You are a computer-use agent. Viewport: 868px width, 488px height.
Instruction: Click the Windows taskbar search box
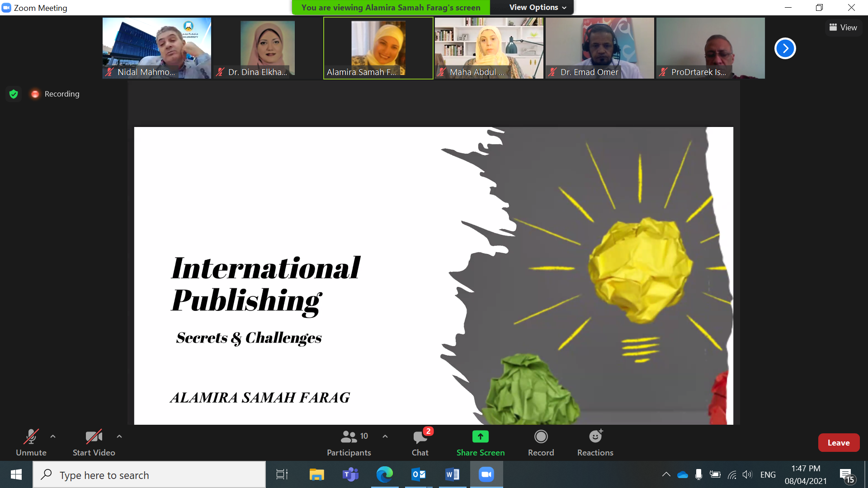pyautogui.click(x=149, y=475)
